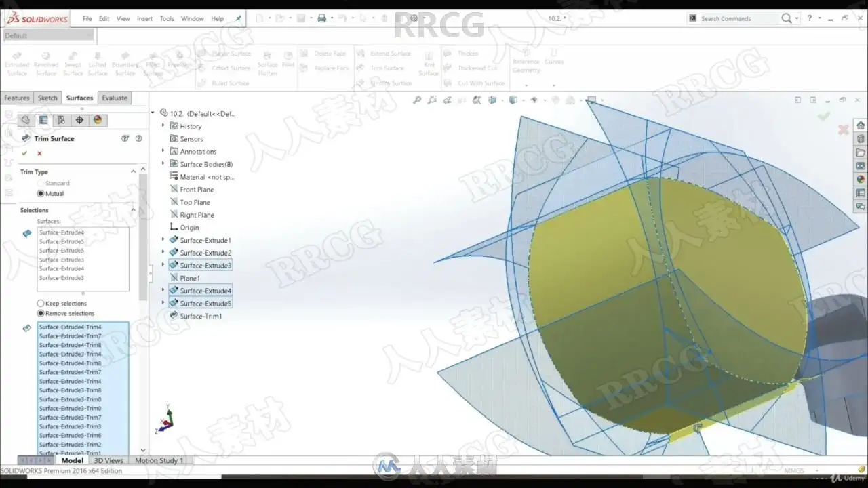Open Design Library icon in task pane

point(861,139)
